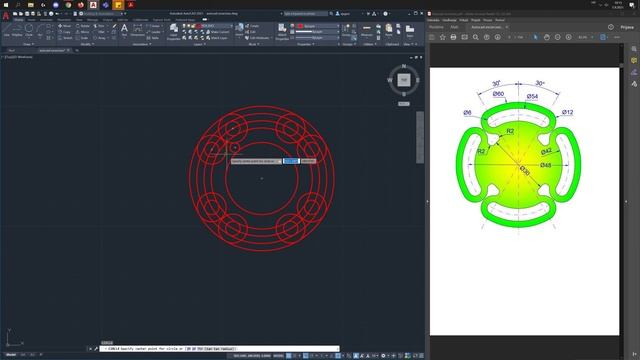Expand the Annotation panel
Image resolution: width=640 pixels, height=360 pixels.
tap(141, 44)
